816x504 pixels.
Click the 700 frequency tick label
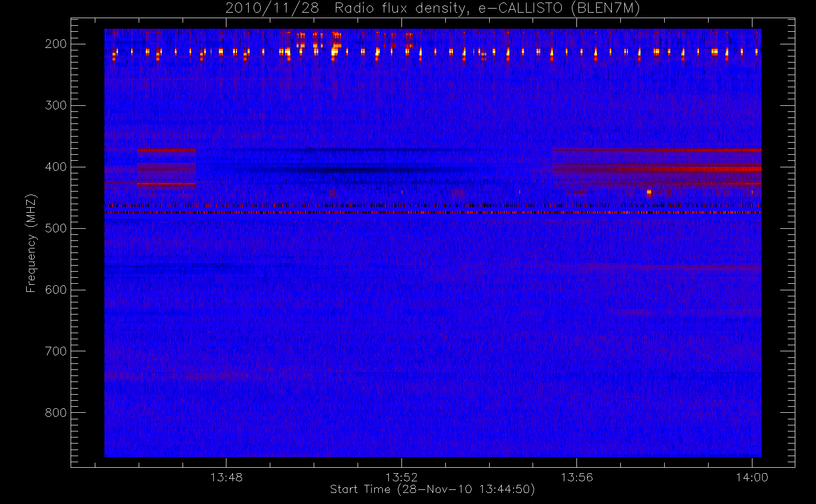click(x=56, y=351)
